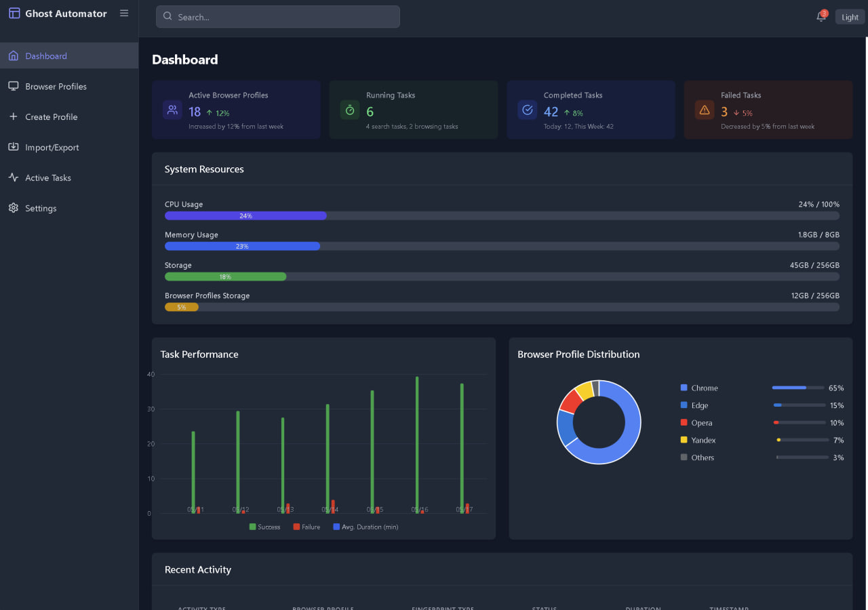Click the Ghost Automator logo icon
This screenshot has height=610, width=868.
(x=14, y=14)
